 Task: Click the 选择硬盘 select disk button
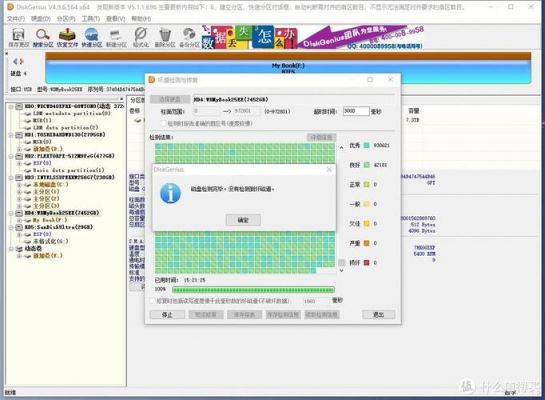coord(170,99)
